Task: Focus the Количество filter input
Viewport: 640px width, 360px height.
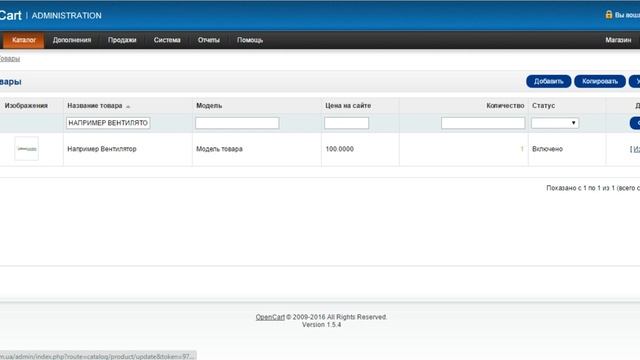Action: 483,123
